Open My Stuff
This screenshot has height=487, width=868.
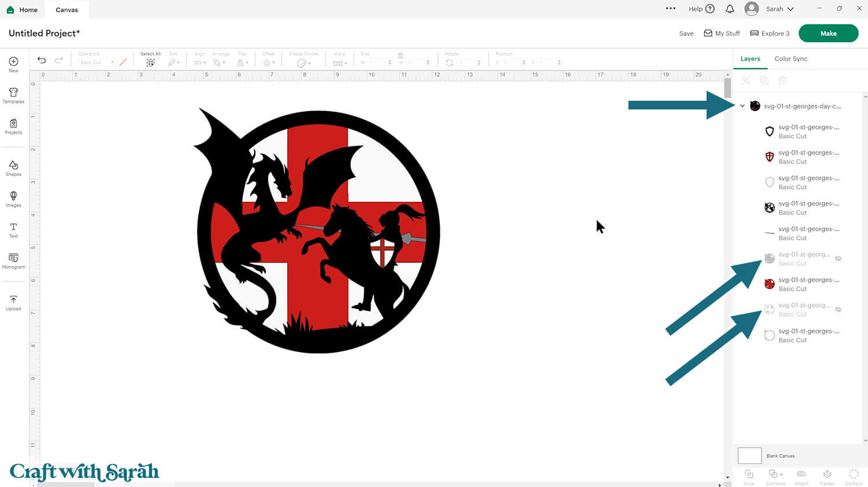point(722,34)
